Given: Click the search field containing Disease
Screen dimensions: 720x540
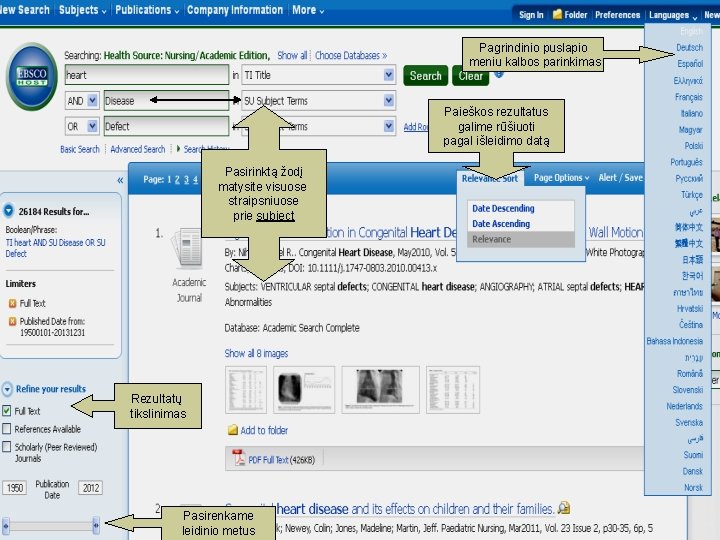Looking at the screenshot, I should pos(166,101).
